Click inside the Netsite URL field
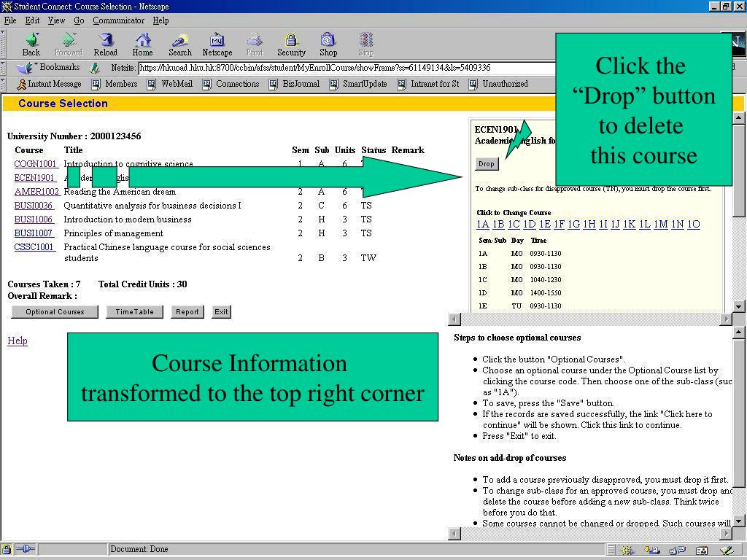The height and width of the screenshot is (560, 747). [x=347, y=68]
